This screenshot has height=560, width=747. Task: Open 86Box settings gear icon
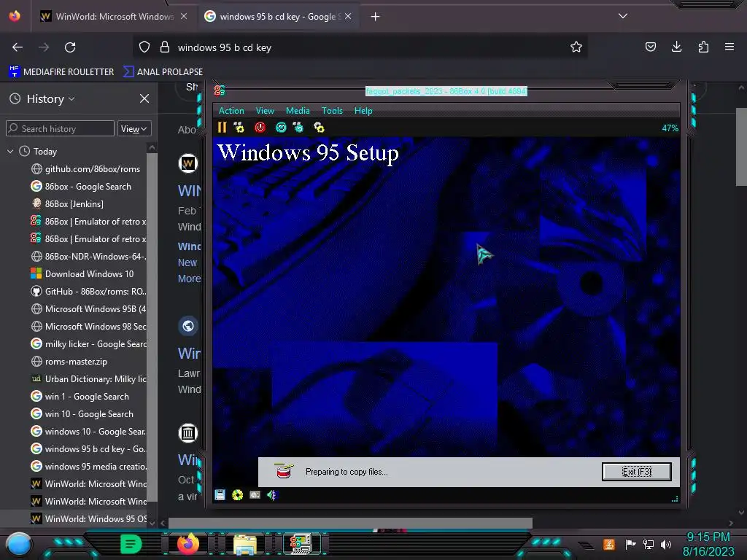tap(319, 127)
